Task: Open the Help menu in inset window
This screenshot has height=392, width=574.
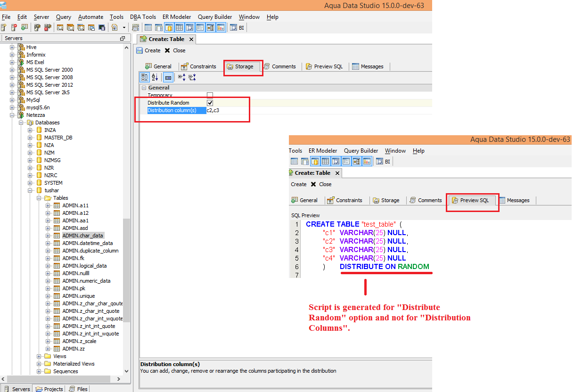Action: coord(418,151)
